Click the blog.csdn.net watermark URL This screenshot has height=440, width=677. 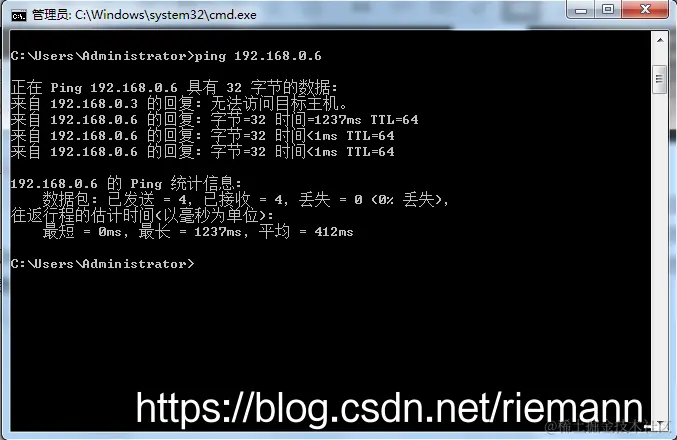click(390, 408)
